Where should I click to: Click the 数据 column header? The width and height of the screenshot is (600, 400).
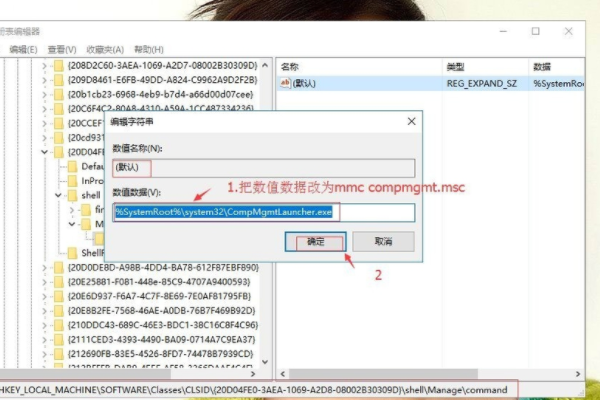pyautogui.click(x=542, y=67)
